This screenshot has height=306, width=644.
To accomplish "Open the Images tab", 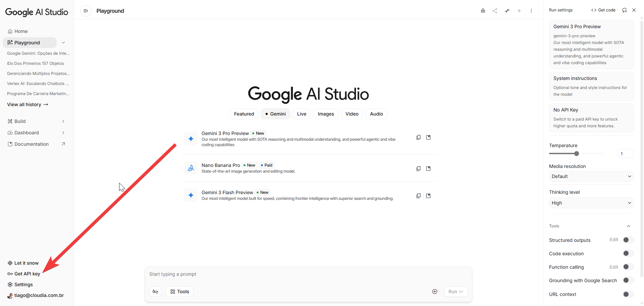I will [x=326, y=114].
